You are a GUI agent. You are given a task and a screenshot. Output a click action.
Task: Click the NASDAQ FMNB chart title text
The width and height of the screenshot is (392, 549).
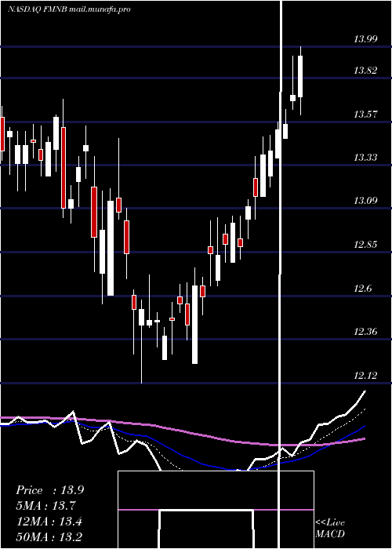point(69,9)
